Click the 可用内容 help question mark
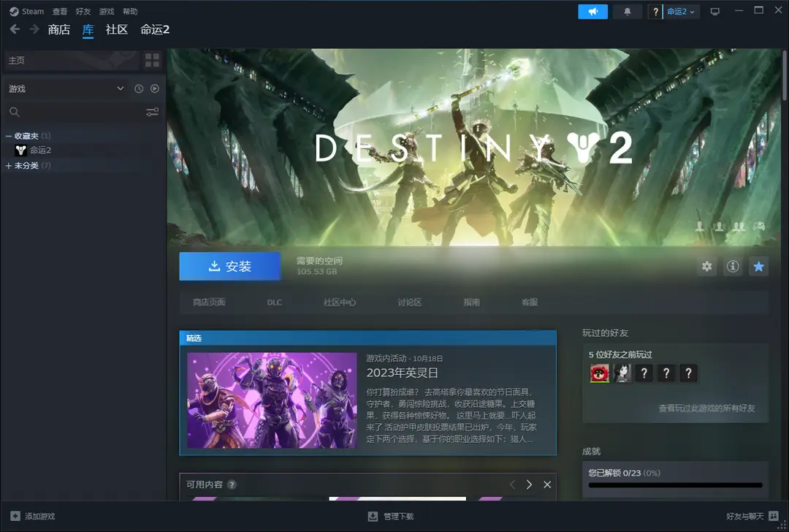This screenshot has width=789, height=532. [232, 484]
